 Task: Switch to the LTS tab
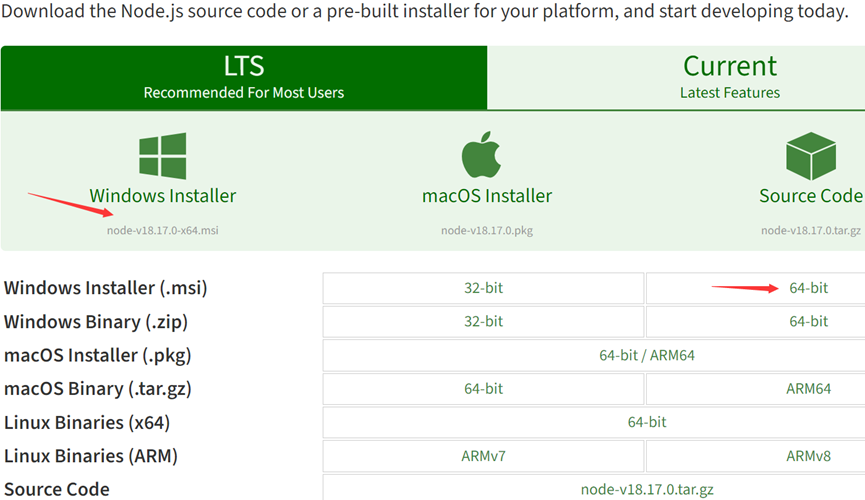click(x=244, y=77)
